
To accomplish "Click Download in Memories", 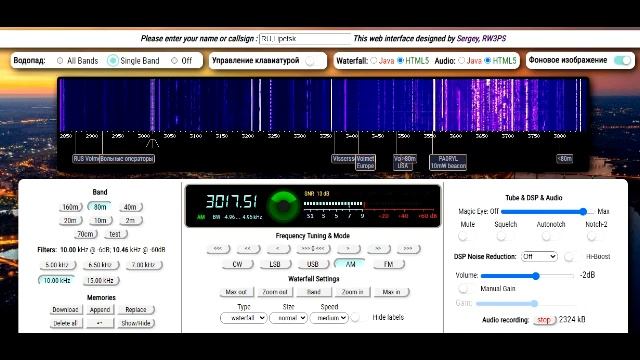I will tap(65, 310).
